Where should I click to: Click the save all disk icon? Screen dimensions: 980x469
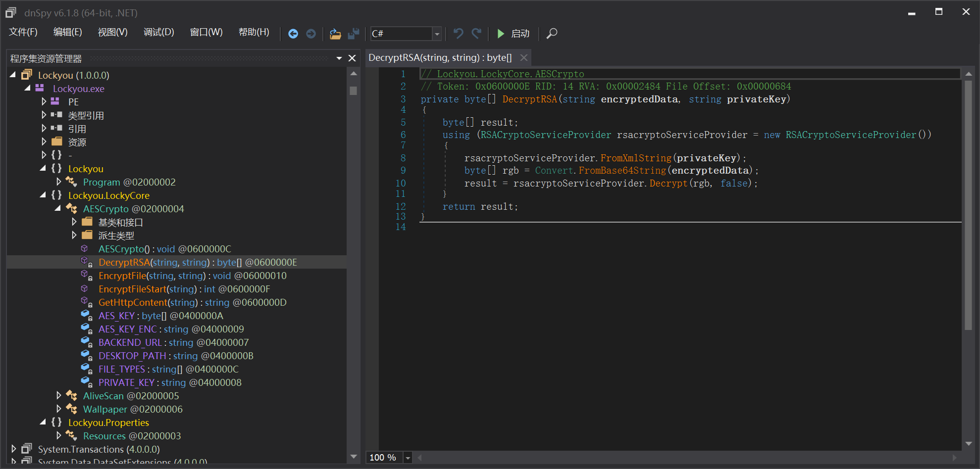click(x=353, y=34)
